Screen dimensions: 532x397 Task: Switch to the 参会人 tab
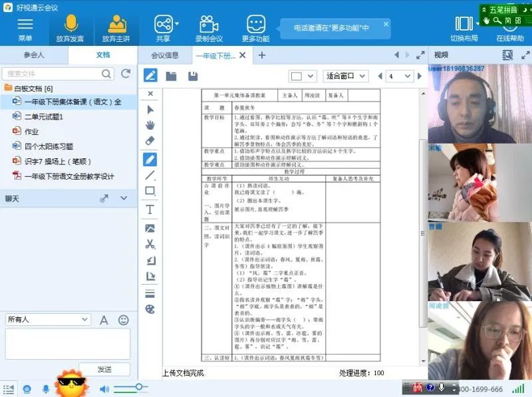(x=34, y=55)
